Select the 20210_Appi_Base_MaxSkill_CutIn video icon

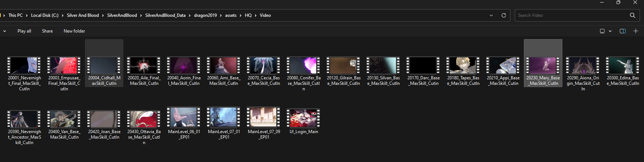[x=503, y=65]
